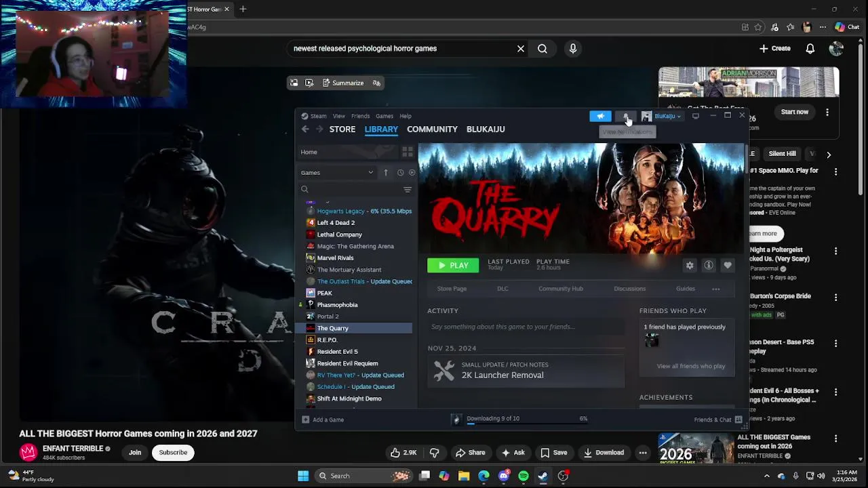Open View menu in Steam
Screen dimensions: 868x488
(338, 116)
